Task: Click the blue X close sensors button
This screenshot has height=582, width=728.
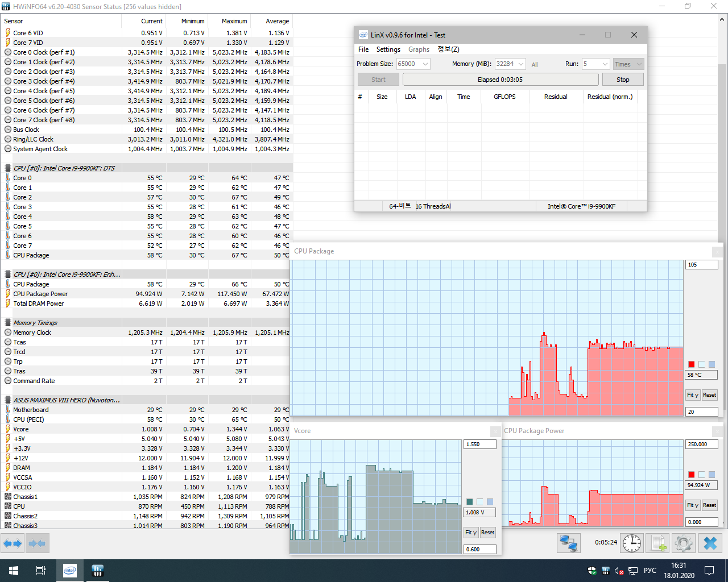Action: click(x=710, y=543)
